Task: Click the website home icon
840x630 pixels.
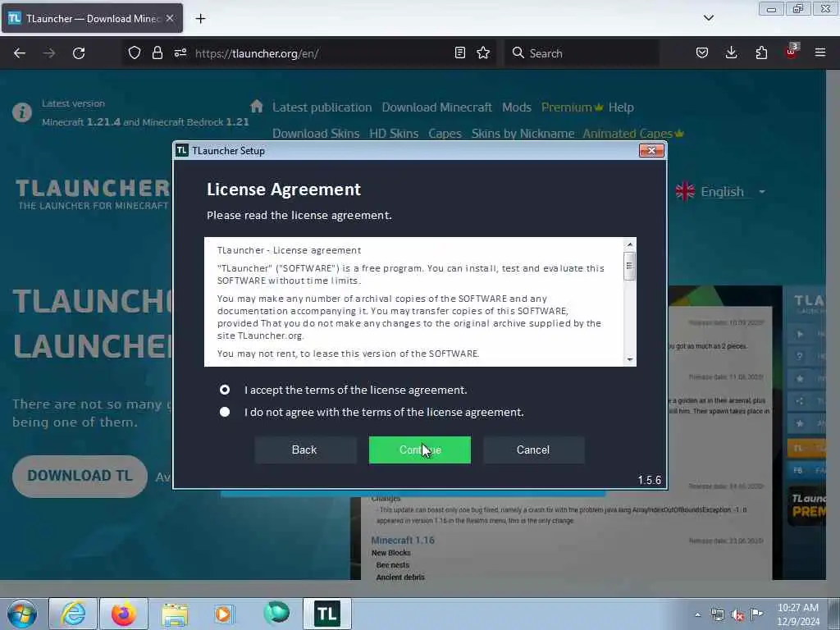Action: (x=257, y=106)
